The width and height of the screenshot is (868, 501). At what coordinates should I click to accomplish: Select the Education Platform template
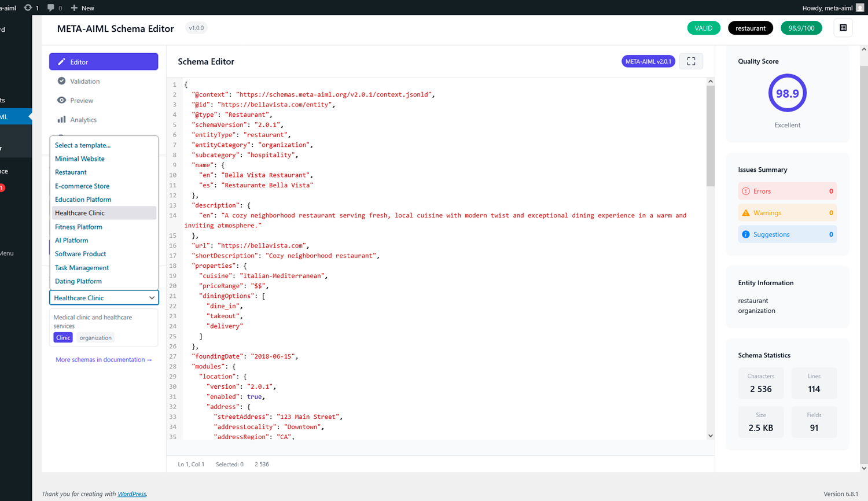(x=104, y=200)
